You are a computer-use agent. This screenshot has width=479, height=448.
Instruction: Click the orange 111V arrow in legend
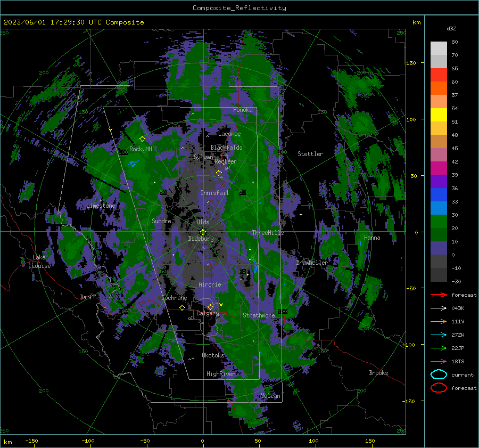click(439, 321)
